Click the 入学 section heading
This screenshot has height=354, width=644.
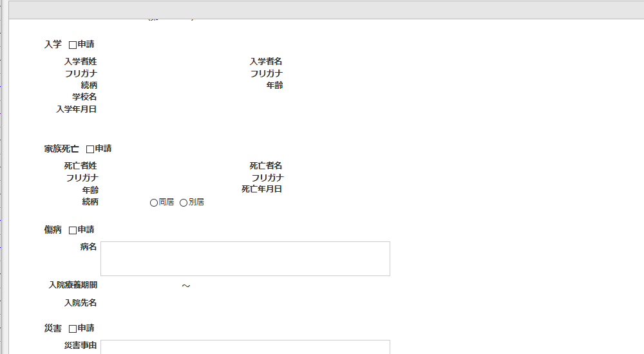pos(53,45)
